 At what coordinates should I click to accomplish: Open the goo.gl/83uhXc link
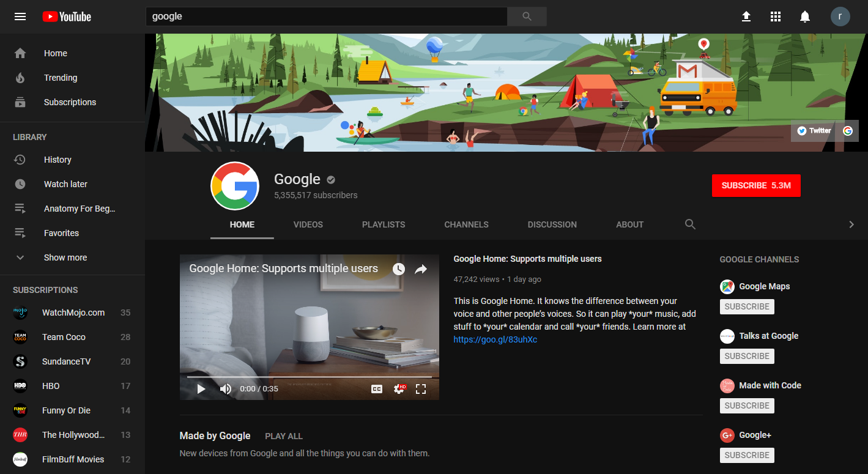point(495,339)
